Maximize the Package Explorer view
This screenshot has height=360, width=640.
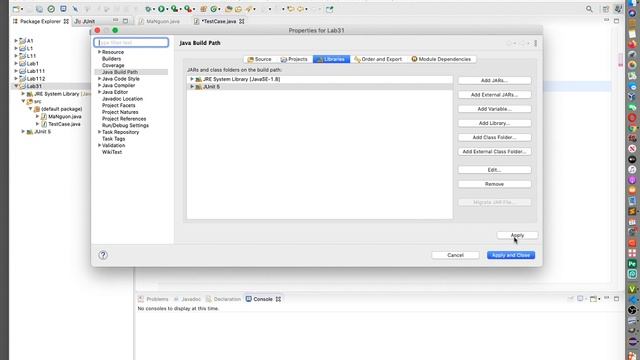125,21
